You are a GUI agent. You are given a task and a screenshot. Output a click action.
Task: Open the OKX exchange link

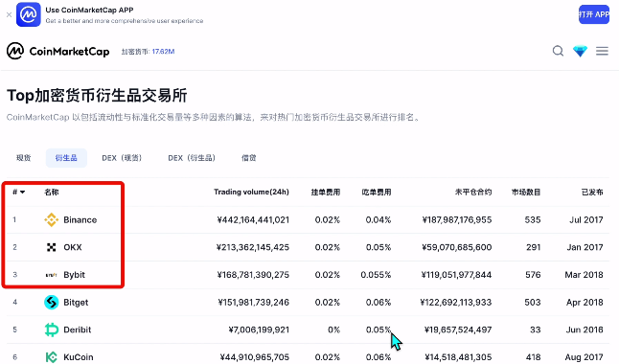[73, 247]
